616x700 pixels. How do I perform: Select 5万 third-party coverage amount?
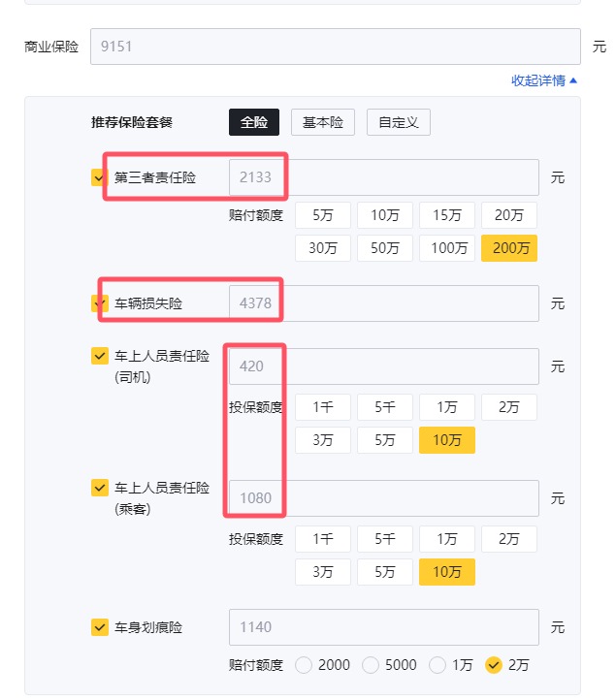323,215
